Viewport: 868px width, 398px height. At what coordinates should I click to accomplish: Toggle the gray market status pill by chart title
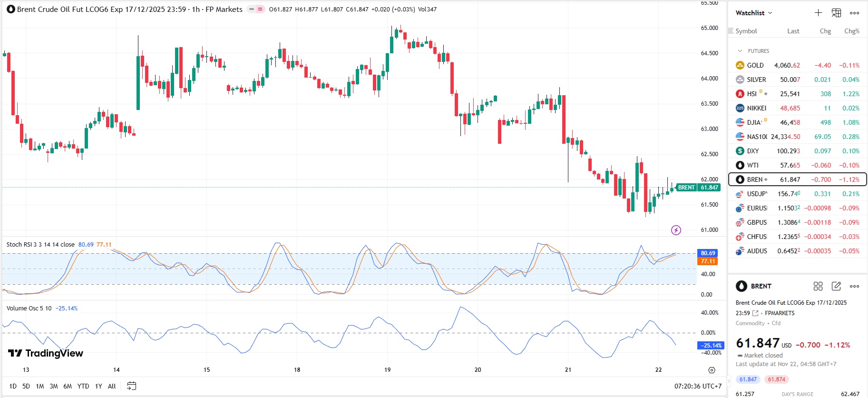coord(252,10)
